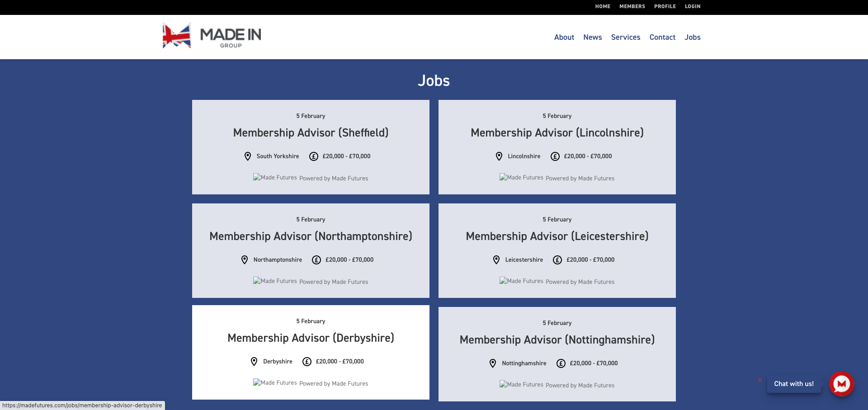Click salary '£20,000 - £70,000' in Northamptonshire card
868x410 pixels.
pos(349,260)
